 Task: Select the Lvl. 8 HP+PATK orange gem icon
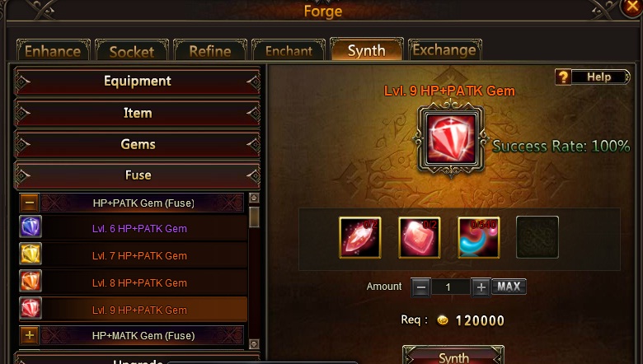tap(31, 281)
